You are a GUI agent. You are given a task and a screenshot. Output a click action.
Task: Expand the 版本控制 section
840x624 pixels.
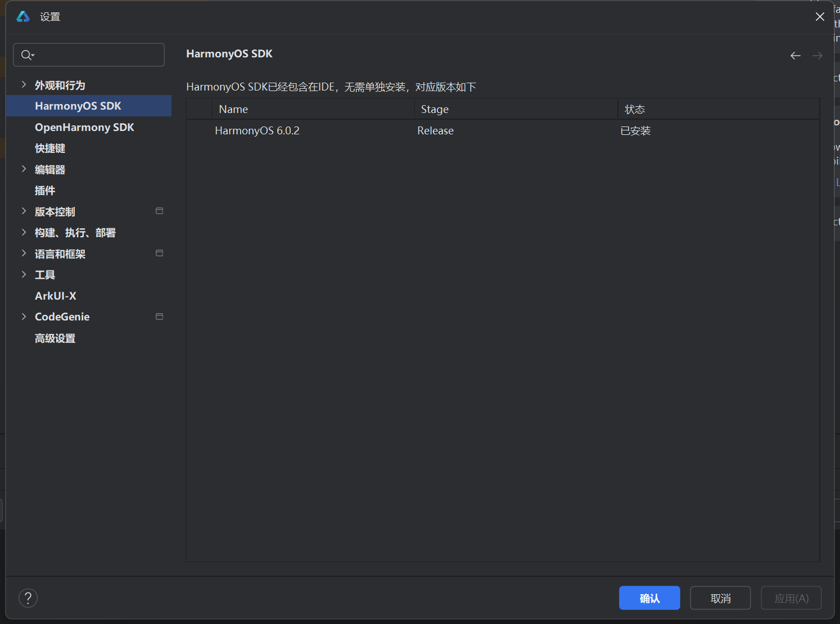24,211
